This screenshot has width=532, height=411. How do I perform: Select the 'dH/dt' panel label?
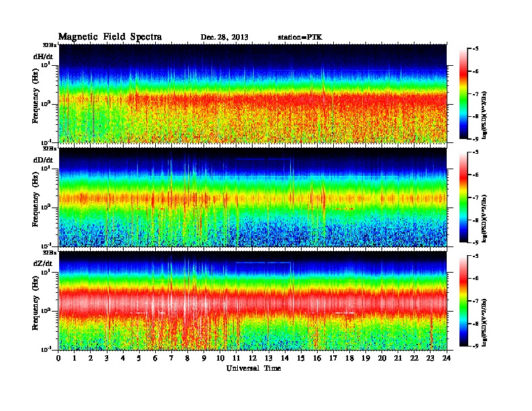(43, 56)
